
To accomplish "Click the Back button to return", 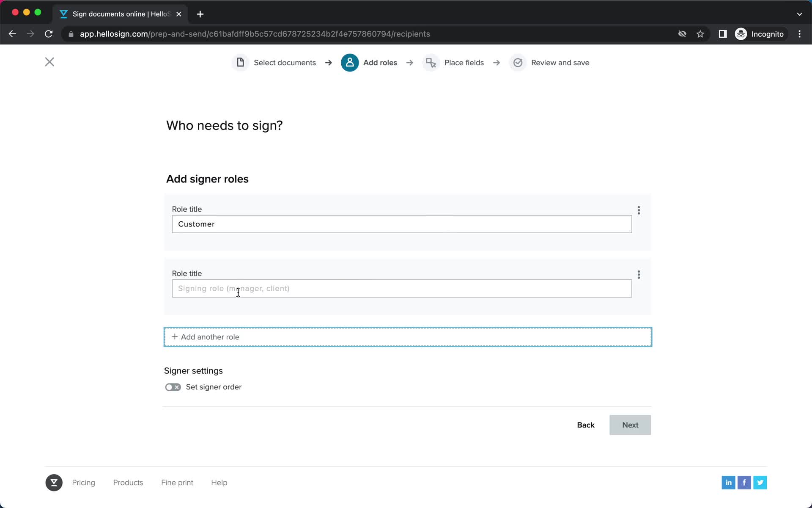I will tap(586, 425).
